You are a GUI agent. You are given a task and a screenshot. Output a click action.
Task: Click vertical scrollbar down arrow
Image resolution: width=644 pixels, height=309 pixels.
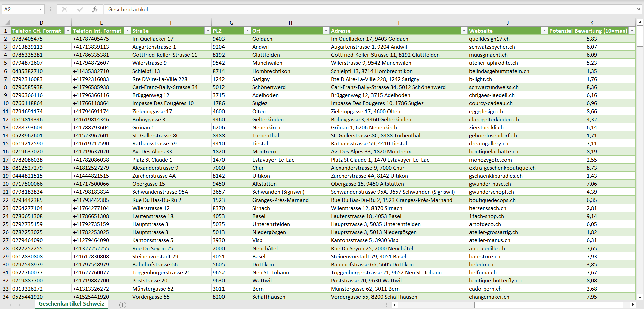(x=640, y=297)
